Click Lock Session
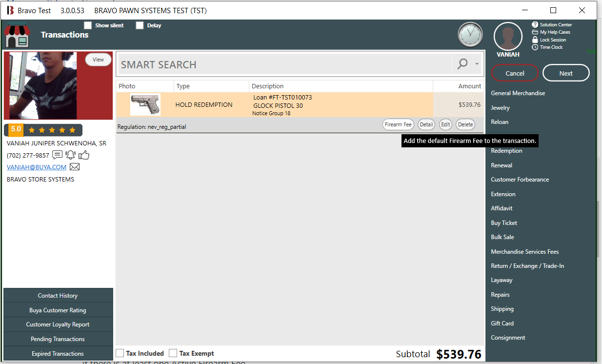 tap(549, 40)
